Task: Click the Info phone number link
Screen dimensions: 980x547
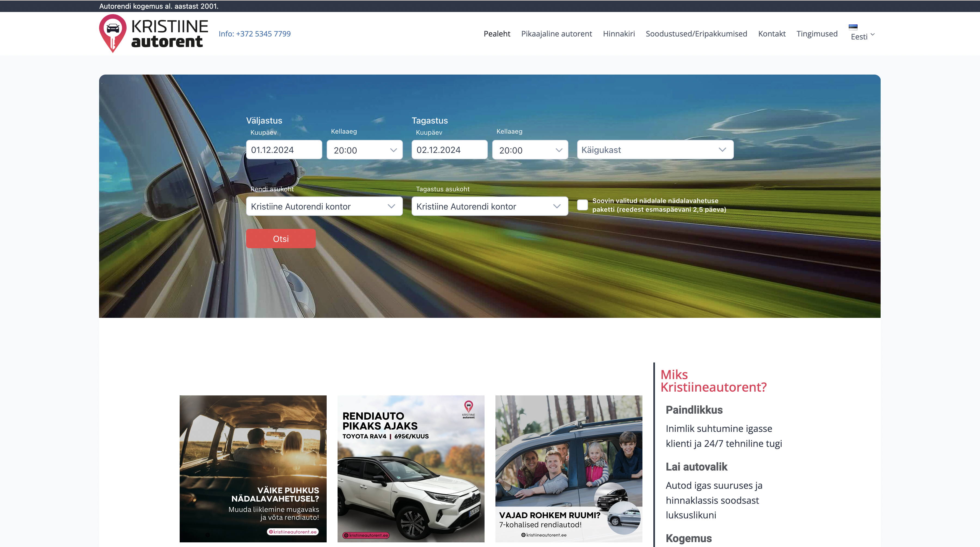Action: point(255,33)
